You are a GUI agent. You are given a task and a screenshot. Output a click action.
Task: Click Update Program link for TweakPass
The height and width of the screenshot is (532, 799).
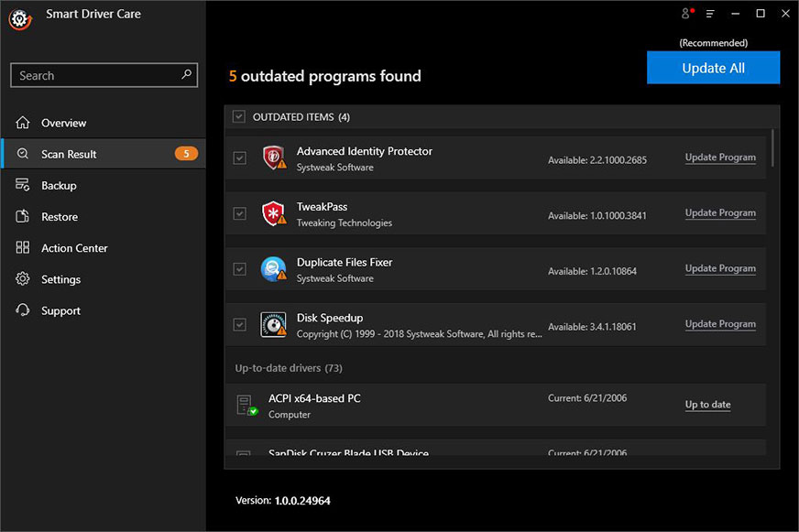tap(720, 213)
